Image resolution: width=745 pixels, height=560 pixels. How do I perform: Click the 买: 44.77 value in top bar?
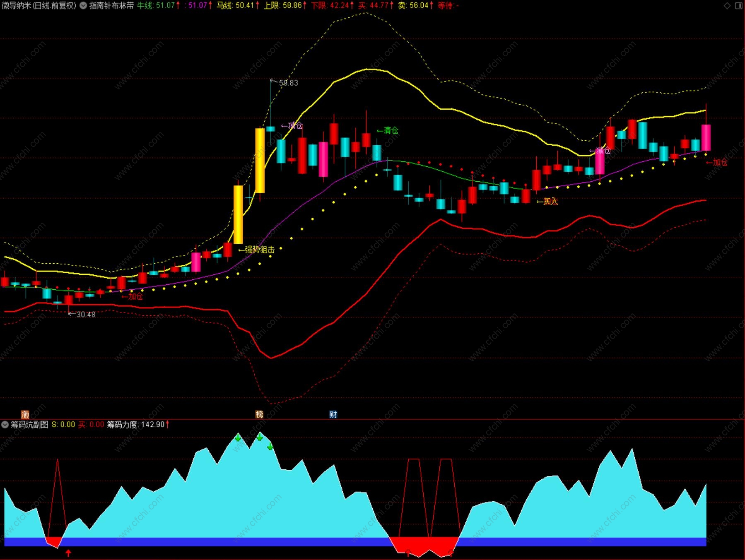coord(376,5)
